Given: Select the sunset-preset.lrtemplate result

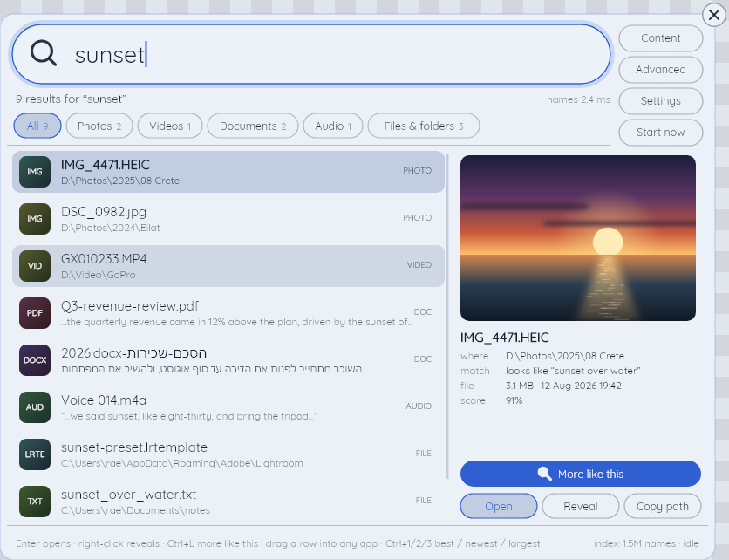Looking at the screenshot, I should [228, 454].
